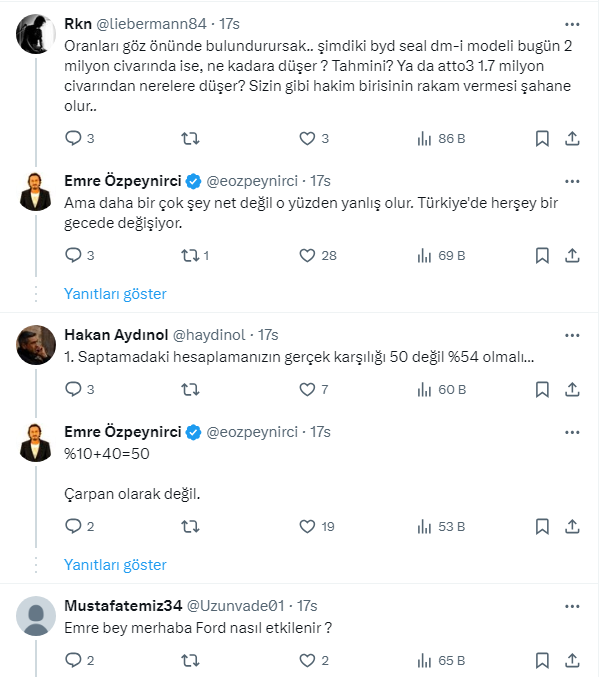Show replies under the %10+40=50 tweet

pyautogui.click(x=115, y=565)
